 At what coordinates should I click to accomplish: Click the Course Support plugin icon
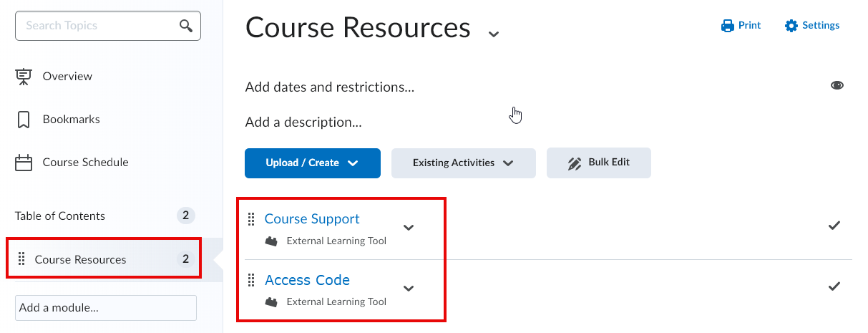(271, 241)
